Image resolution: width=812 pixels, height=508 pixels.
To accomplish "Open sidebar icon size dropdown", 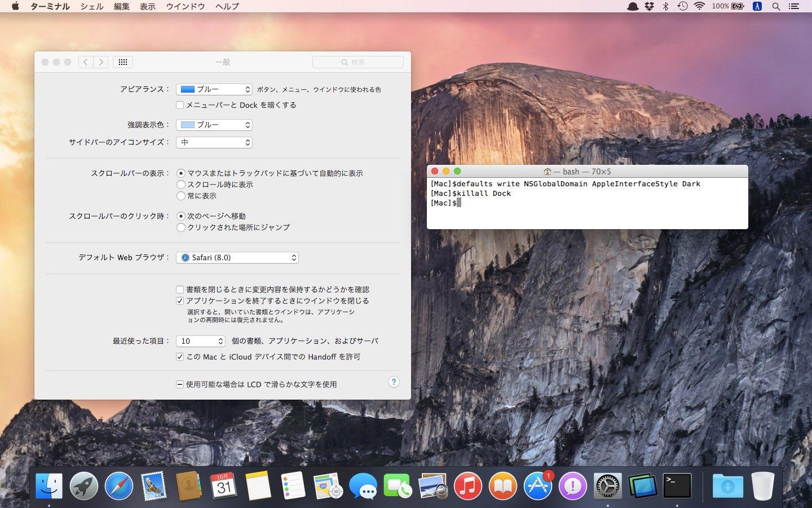I will (214, 142).
